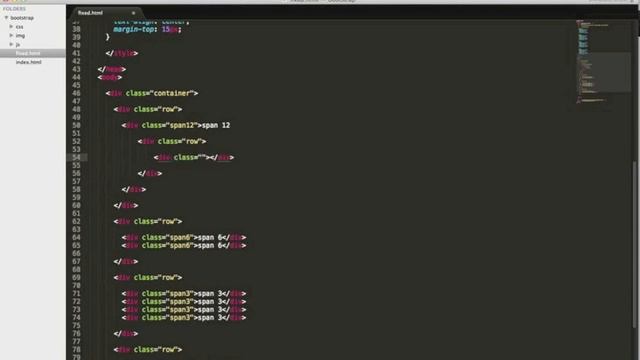Collapse the bootstrap folder triangle
The width and height of the screenshot is (640, 360).
click(x=6, y=18)
